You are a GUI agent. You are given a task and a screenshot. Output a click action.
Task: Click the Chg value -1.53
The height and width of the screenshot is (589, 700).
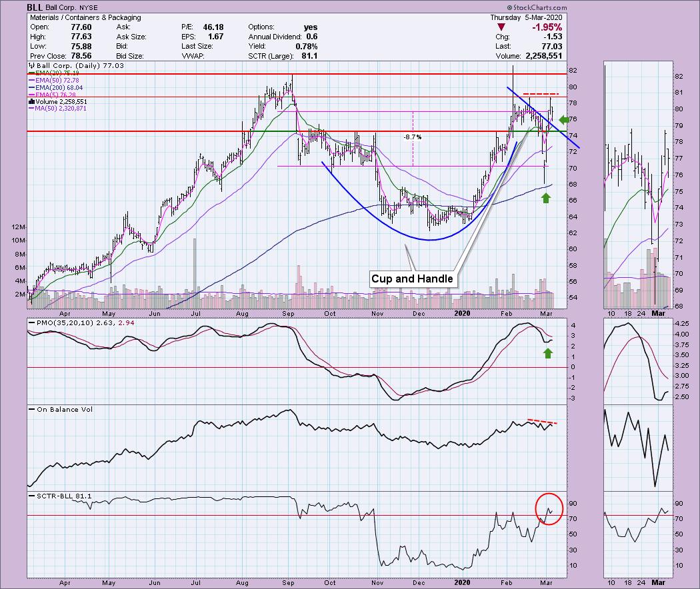point(554,37)
